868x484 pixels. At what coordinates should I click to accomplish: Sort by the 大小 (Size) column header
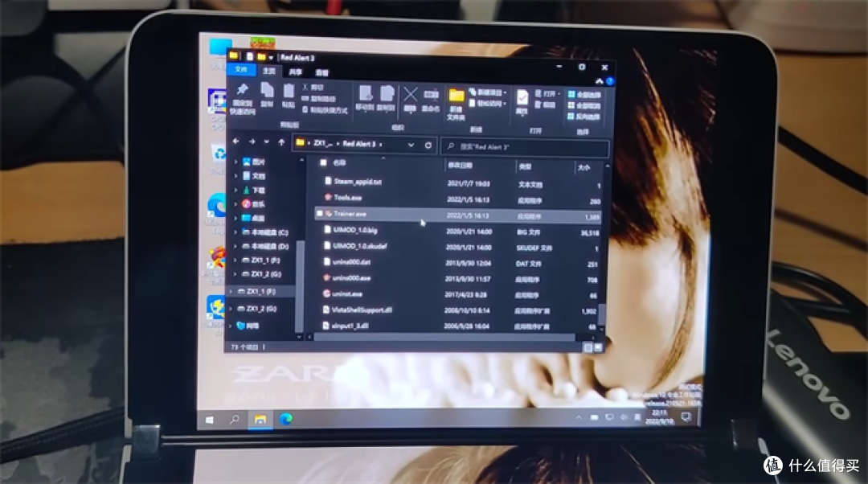(583, 168)
